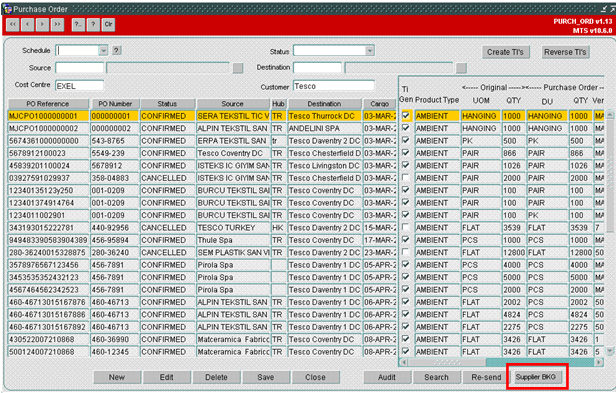Check TI Gen checkbox for cancelled PO 358-04883
The height and width of the screenshot is (393, 616).
point(406,178)
